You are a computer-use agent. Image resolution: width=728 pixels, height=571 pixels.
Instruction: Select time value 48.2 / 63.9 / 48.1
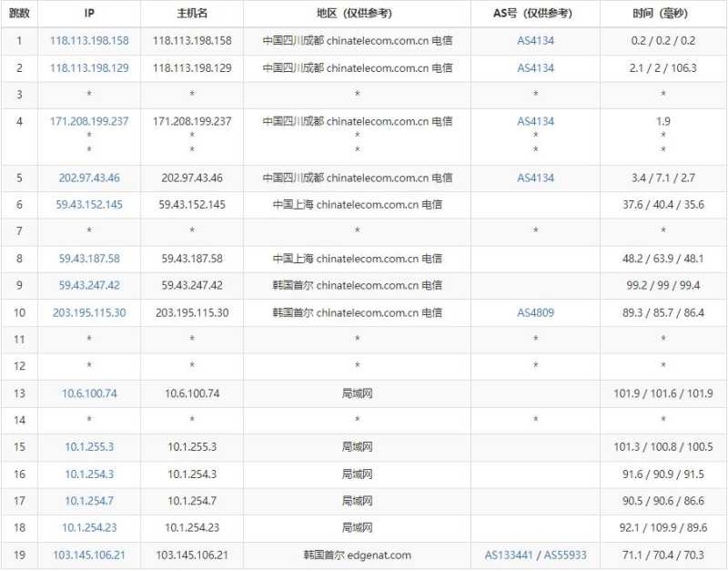[663, 259]
